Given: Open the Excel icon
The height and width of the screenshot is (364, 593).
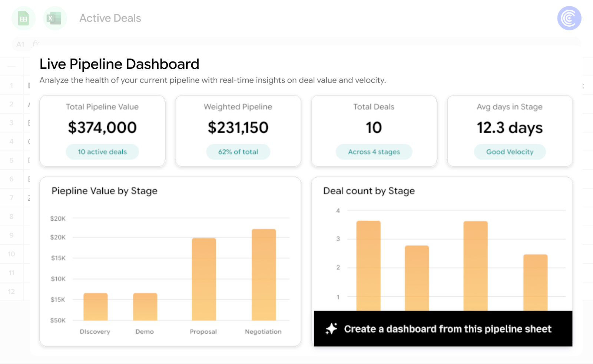Looking at the screenshot, I should 55,18.
